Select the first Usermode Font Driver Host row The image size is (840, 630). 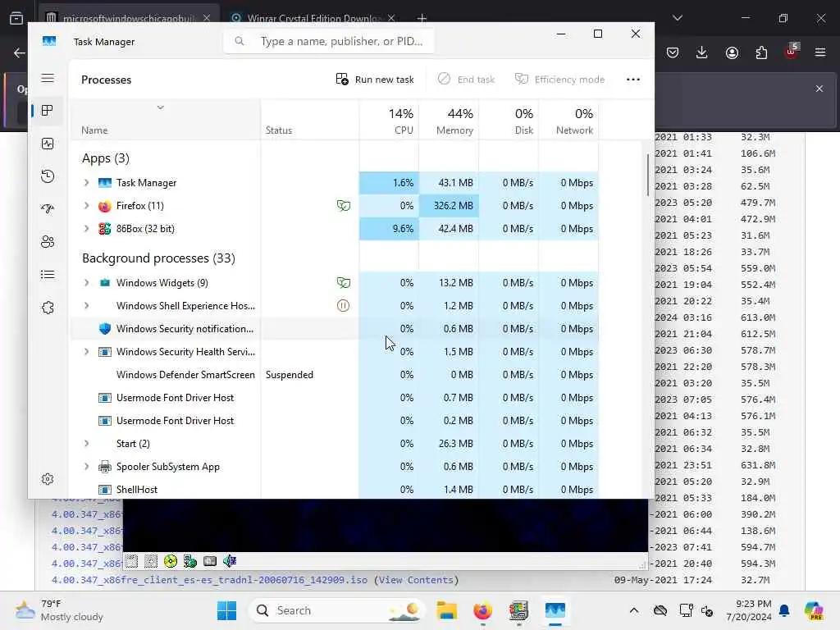tap(335, 398)
